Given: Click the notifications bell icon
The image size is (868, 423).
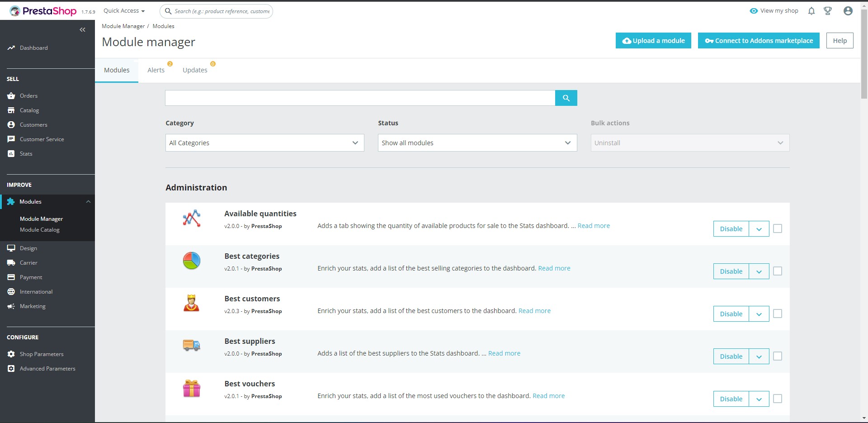Looking at the screenshot, I should (811, 11).
